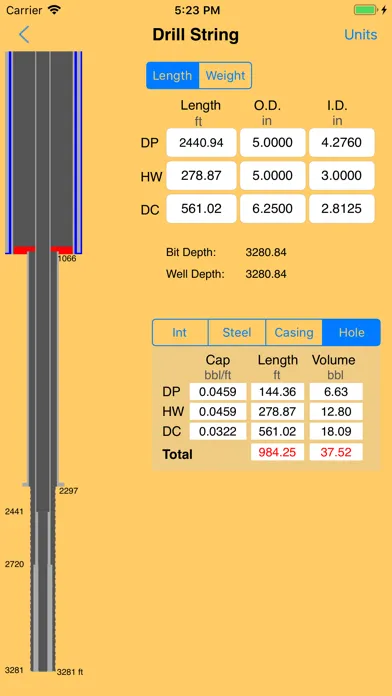Select the Hole volume tab

pyautogui.click(x=352, y=332)
